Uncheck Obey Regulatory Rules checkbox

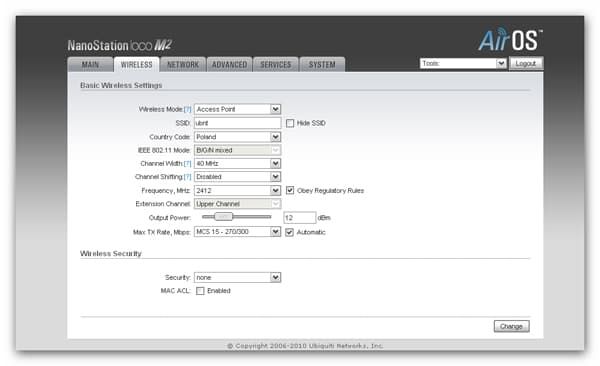tap(290, 190)
